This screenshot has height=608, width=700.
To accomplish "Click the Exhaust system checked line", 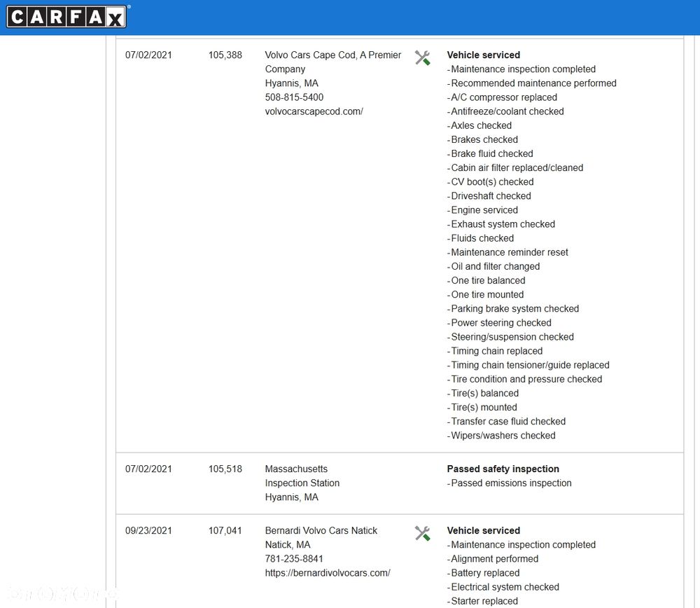I will (x=501, y=224).
